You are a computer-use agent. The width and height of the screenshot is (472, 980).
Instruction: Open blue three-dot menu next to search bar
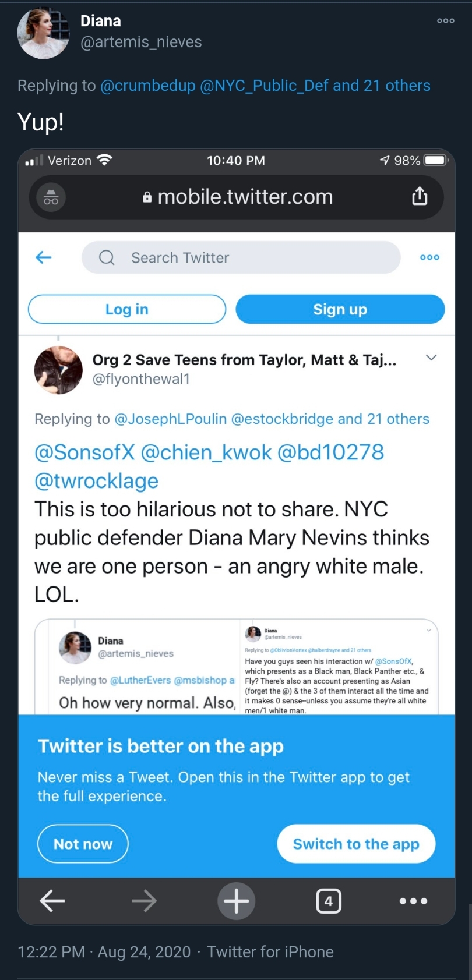[x=430, y=257]
